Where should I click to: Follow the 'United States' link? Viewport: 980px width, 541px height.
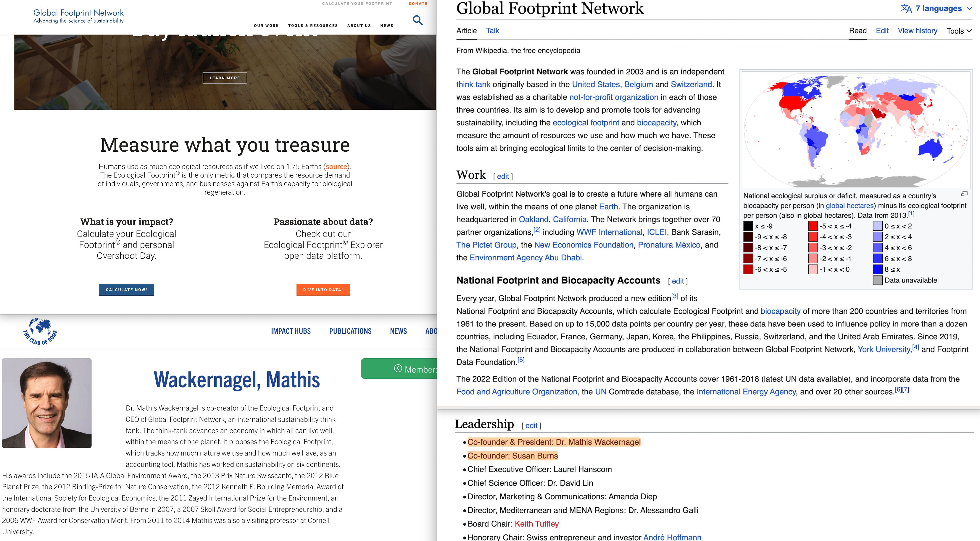(596, 84)
